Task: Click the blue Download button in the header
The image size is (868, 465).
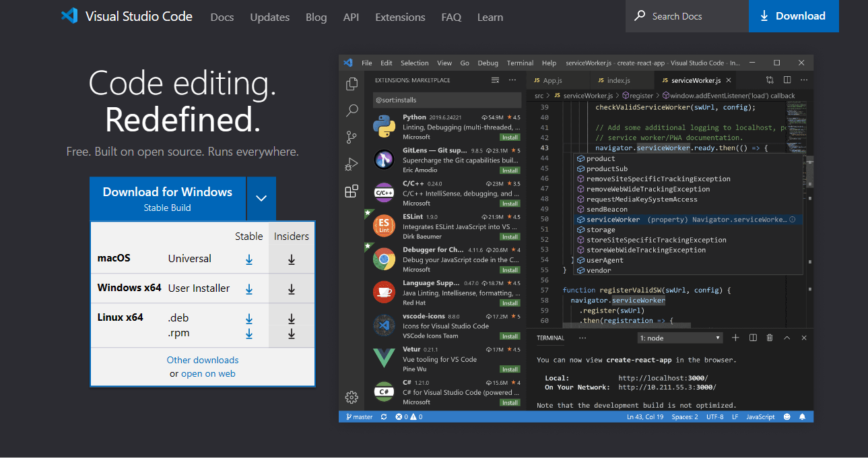Action: point(793,16)
